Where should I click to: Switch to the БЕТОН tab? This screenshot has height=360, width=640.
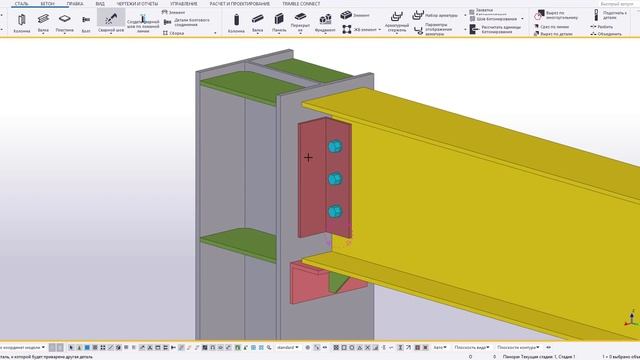pos(47,4)
